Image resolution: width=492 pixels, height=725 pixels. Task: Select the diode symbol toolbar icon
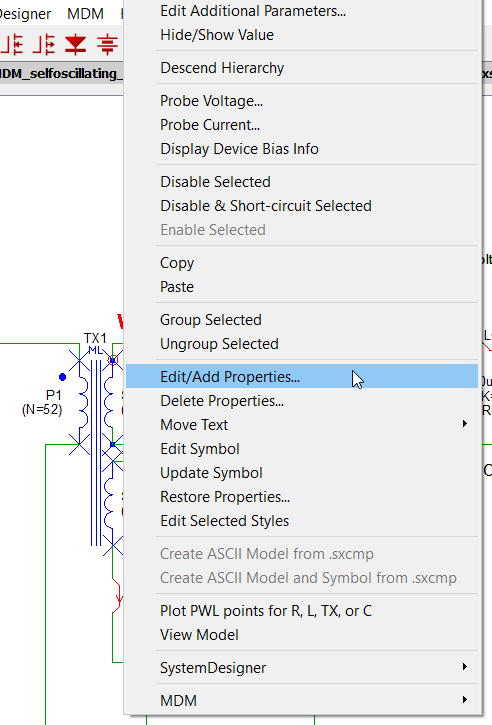pyautogui.click(x=75, y=44)
